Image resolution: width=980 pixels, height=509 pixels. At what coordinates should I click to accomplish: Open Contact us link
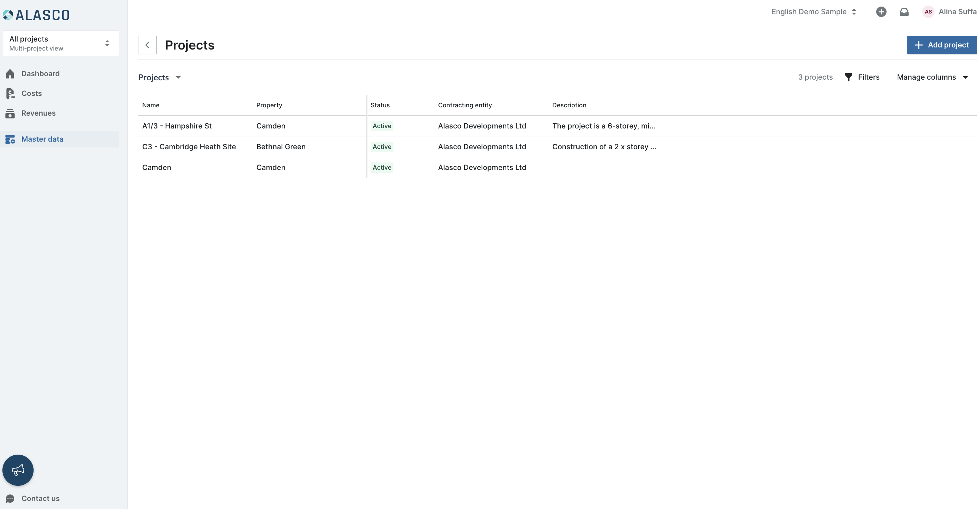40,498
